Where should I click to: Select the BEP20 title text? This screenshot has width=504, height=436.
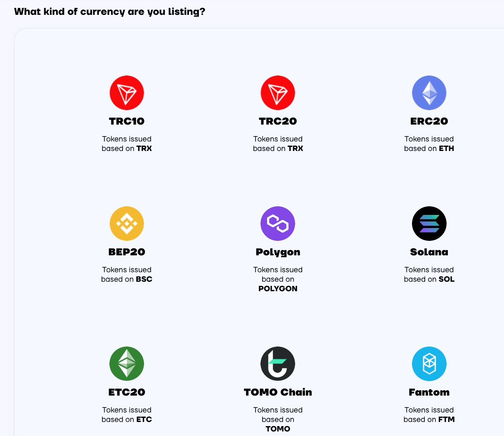tap(127, 252)
